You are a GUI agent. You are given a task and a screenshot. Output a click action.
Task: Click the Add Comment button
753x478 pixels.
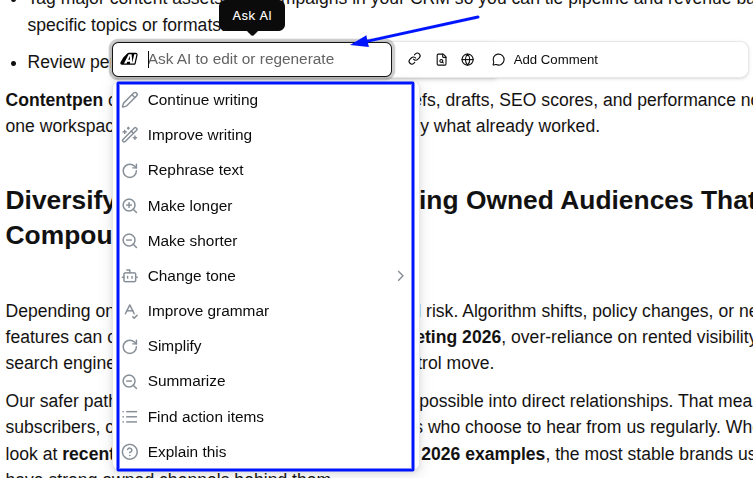(x=545, y=60)
